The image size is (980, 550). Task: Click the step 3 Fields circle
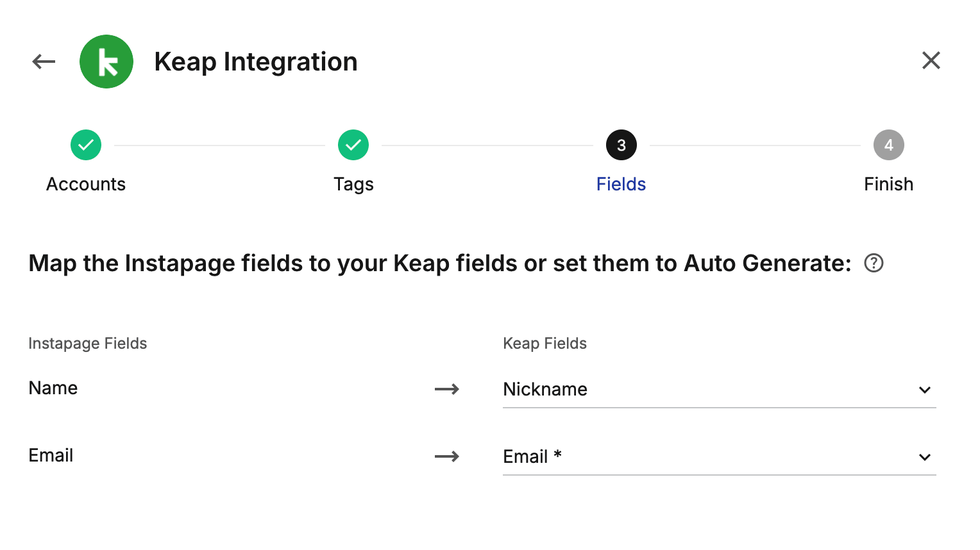(x=621, y=145)
